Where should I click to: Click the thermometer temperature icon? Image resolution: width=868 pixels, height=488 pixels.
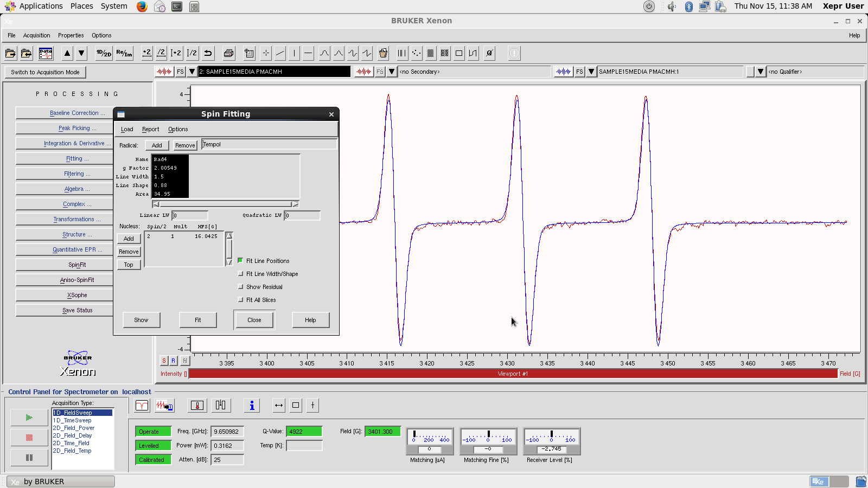(197, 406)
